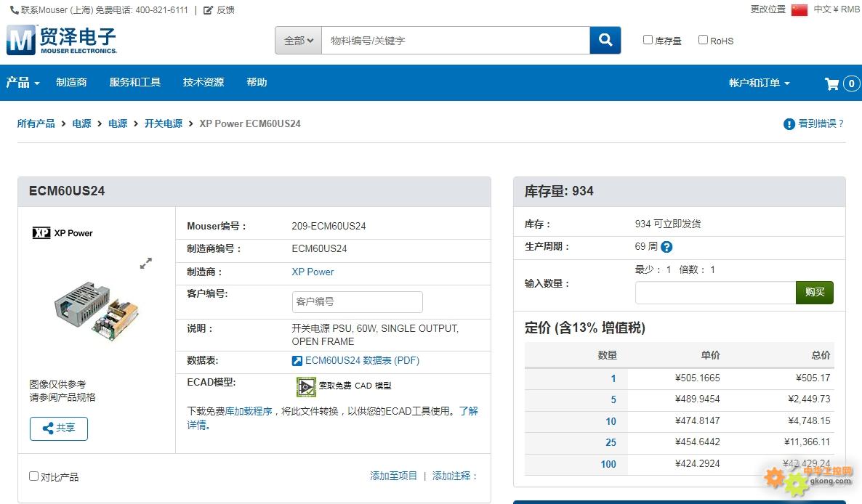
Task: Open the shopping cart icon
Action: pos(831,84)
